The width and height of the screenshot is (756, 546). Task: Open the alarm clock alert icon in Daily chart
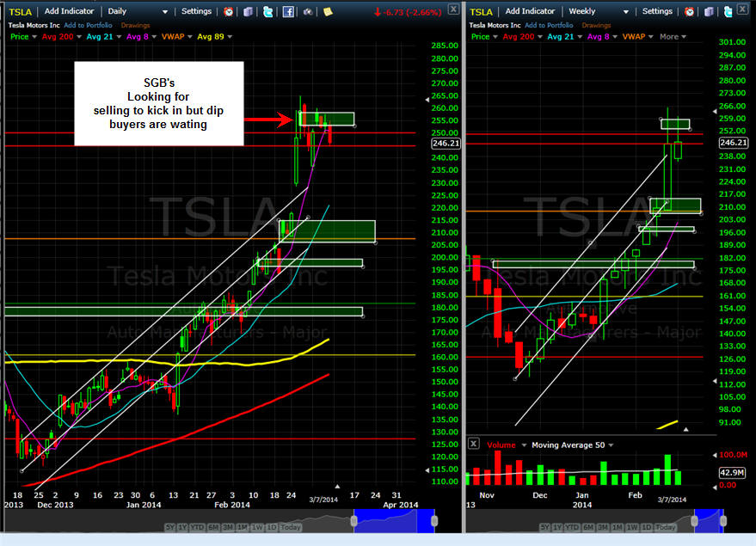229,11
